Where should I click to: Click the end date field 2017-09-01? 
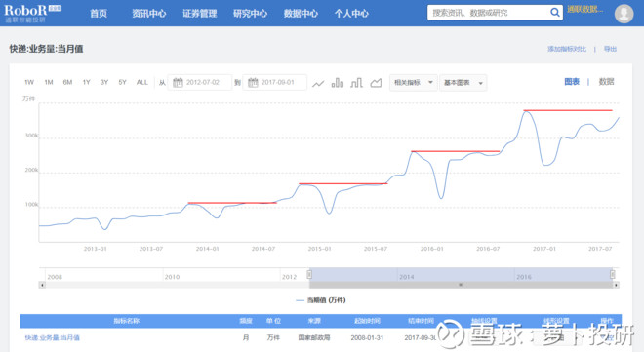point(275,83)
